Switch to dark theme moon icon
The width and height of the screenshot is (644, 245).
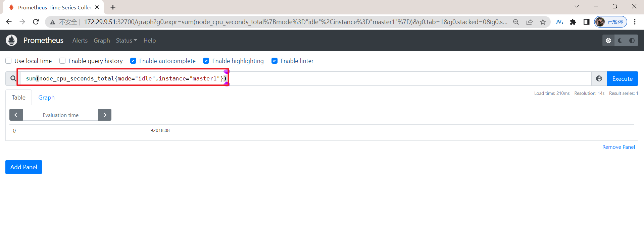point(620,41)
